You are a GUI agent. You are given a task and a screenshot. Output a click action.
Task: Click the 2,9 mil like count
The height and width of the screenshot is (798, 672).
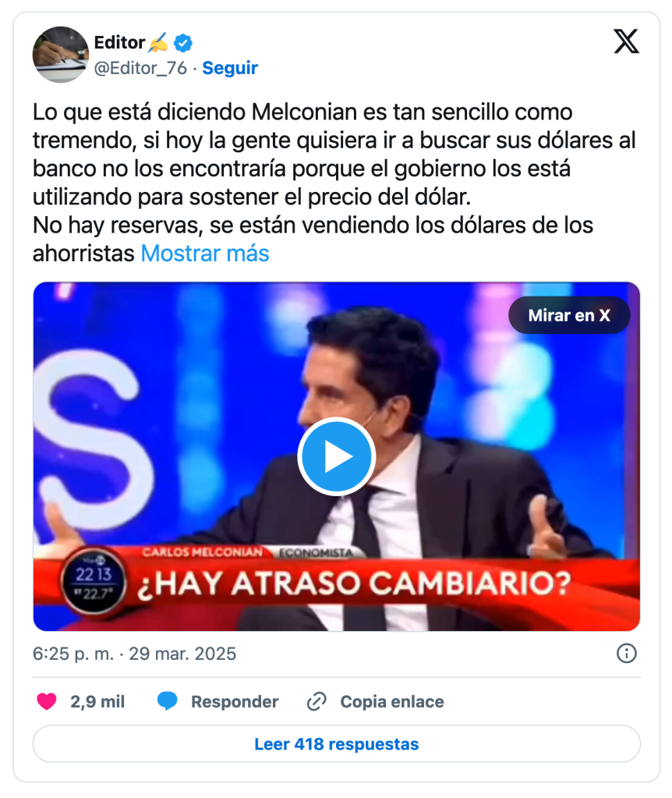pos(97,702)
